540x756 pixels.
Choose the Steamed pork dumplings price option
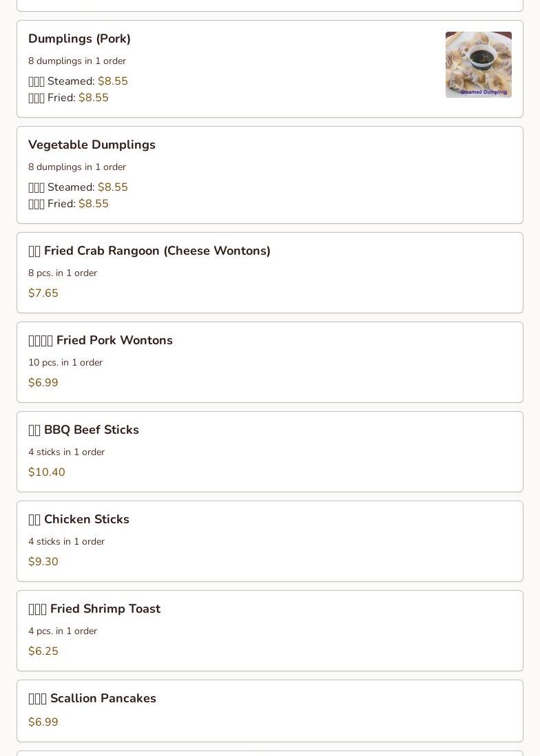pos(78,81)
